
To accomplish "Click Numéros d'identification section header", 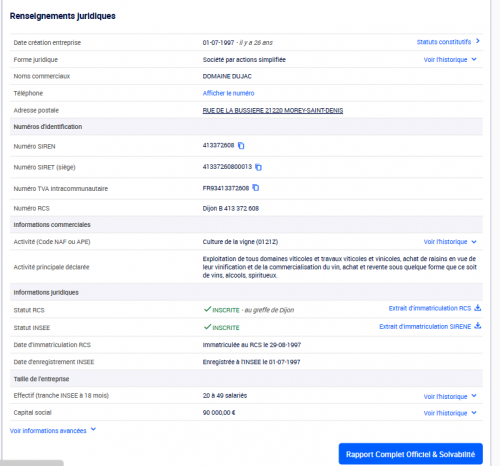I will coord(48,127).
